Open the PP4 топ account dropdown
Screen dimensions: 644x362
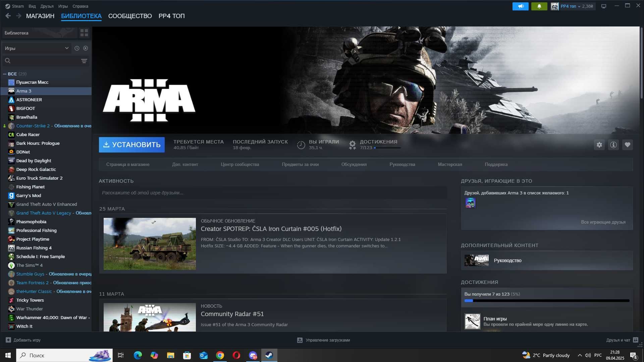pyautogui.click(x=573, y=6)
